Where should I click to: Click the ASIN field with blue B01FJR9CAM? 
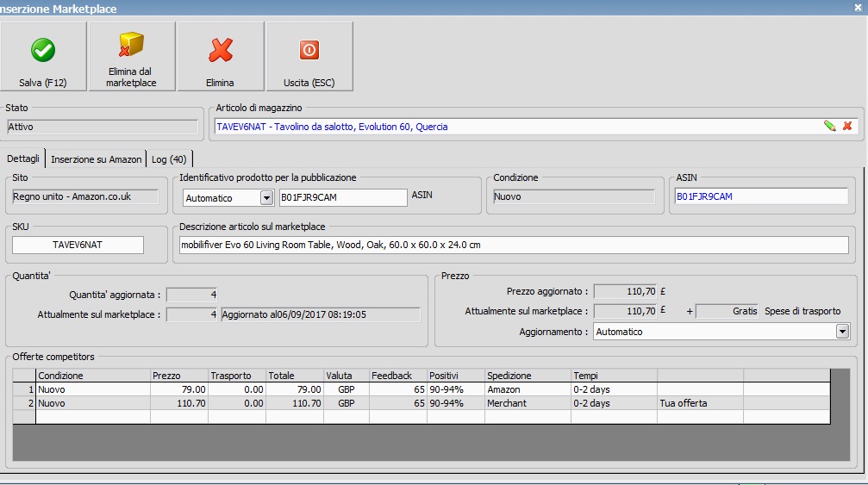tap(760, 196)
